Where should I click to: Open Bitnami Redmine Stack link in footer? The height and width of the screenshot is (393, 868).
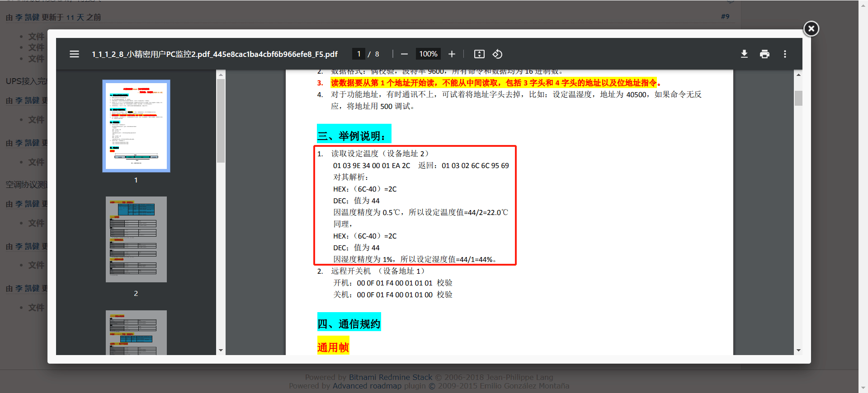pyautogui.click(x=391, y=377)
